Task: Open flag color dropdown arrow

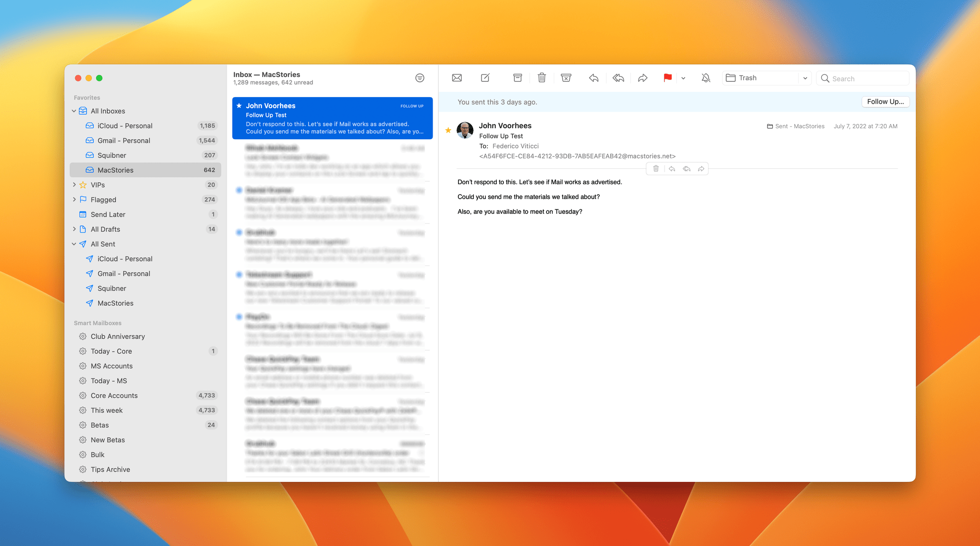Action: coord(683,78)
